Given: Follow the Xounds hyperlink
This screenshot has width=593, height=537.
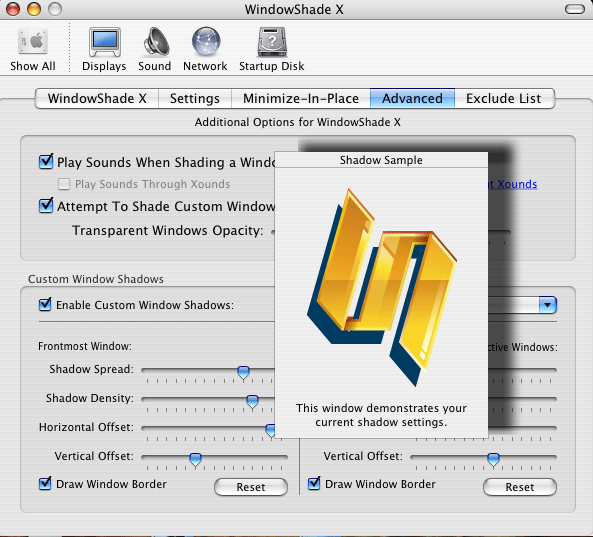Looking at the screenshot, I should coord(512,184).
